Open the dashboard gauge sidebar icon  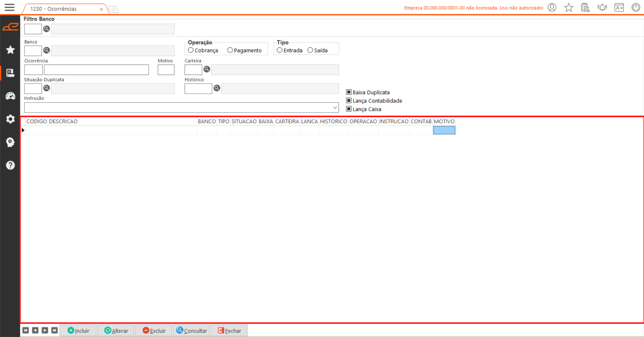point(10,96)
